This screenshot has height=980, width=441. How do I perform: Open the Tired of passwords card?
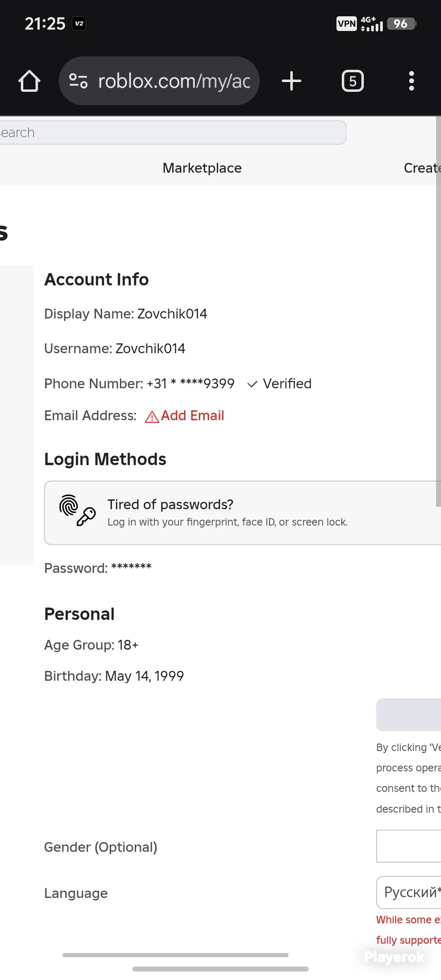[243, 513]
